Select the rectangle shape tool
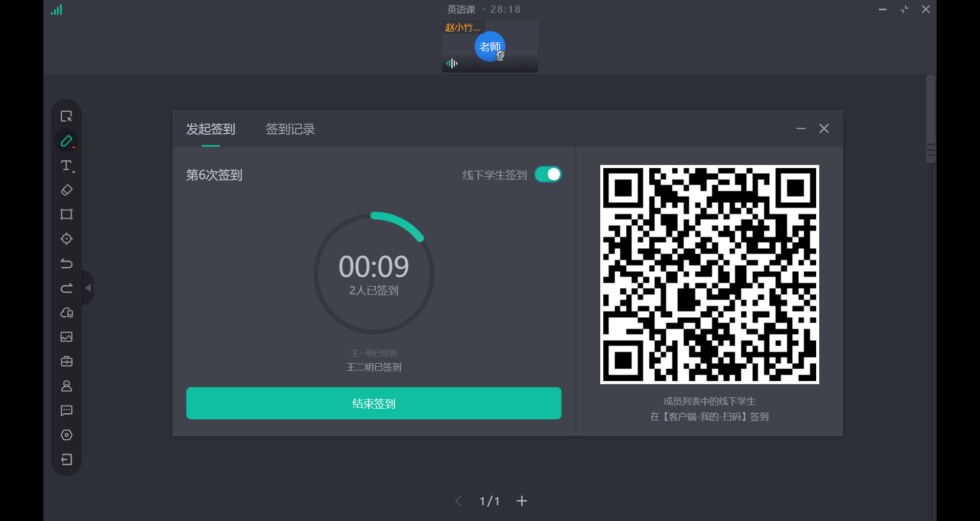The height and width of the screenshot is (521, 980). [x=66, y=215]
